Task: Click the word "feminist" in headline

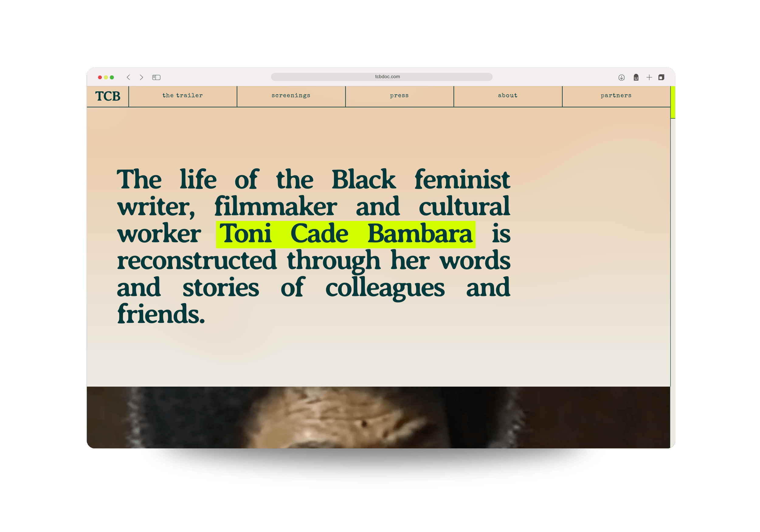Action: coord(462,179)
